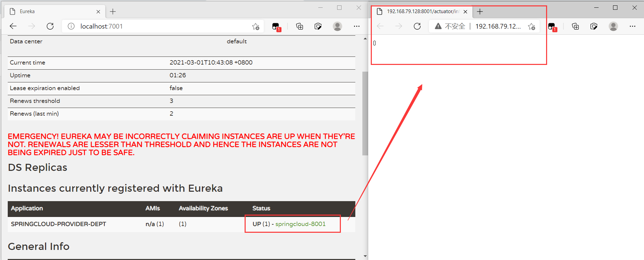View site info icon beside localhost:7001

71,26
